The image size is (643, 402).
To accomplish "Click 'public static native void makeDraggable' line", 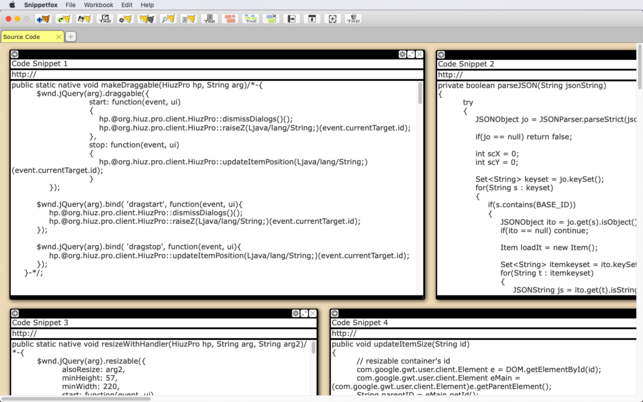I will point(137,85).
